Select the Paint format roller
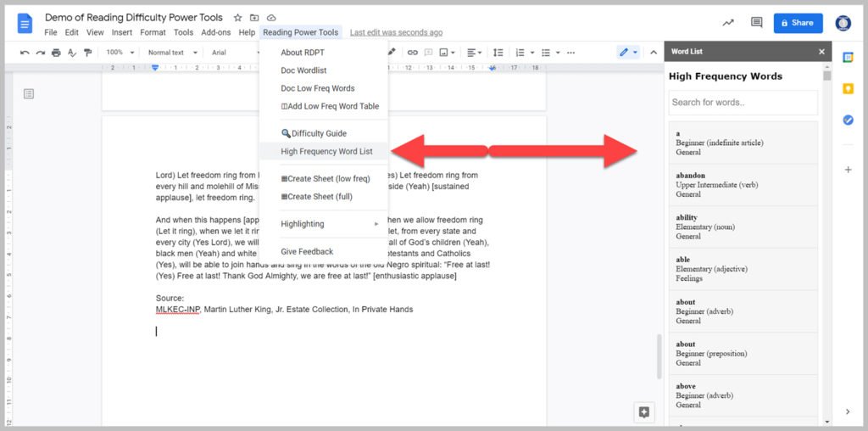The image size is (868, 431). (x=87, y=53)
